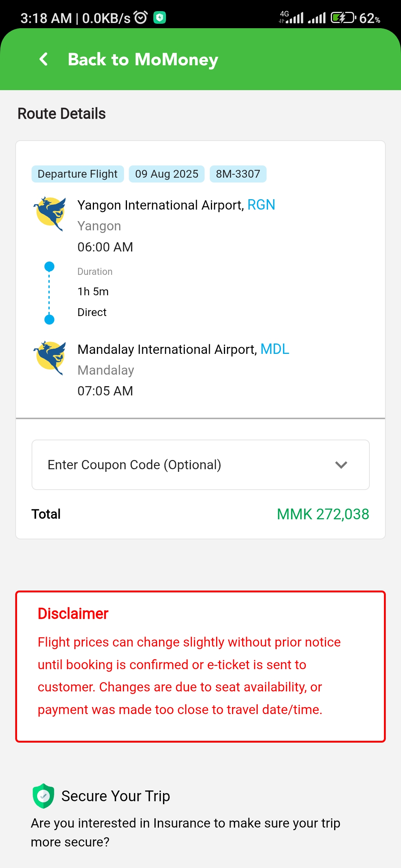The height and width of the screenshot is (868, 401).
Task: Tap the Back to MoMoney title
Action: coord(143,59)
